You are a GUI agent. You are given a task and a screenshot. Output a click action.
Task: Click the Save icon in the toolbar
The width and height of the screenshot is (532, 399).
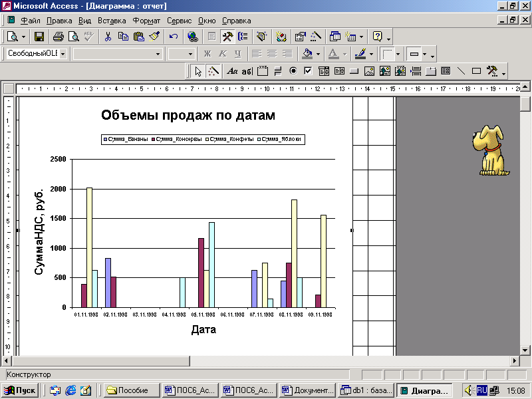click(x=39, y=37)
